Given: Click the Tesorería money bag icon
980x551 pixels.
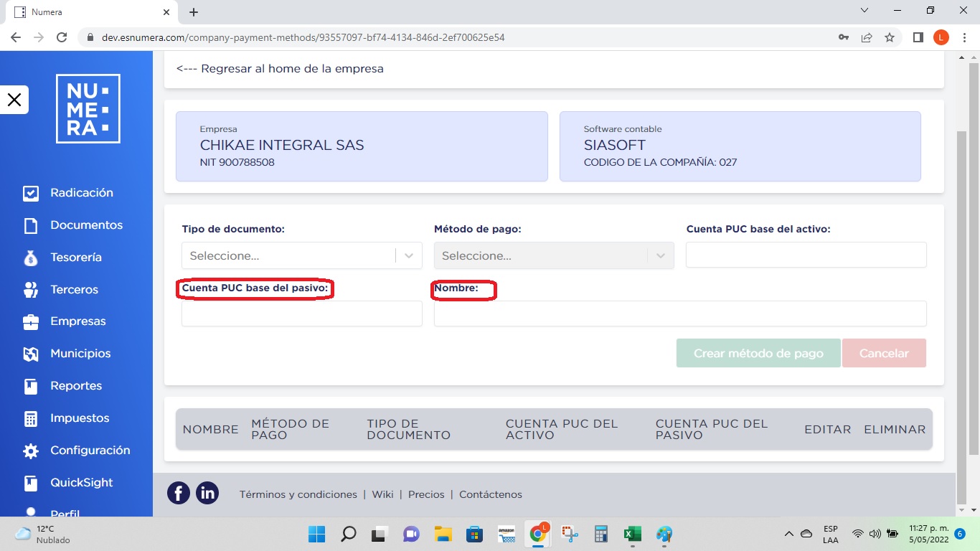Looking at the screenshot, I should 31,258.
